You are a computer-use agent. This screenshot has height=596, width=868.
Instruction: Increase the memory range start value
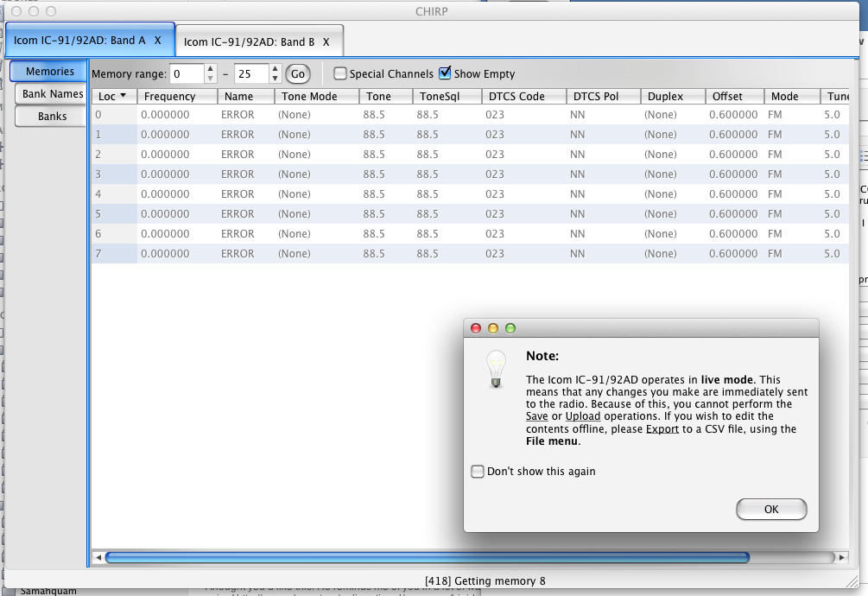(211, 69)
